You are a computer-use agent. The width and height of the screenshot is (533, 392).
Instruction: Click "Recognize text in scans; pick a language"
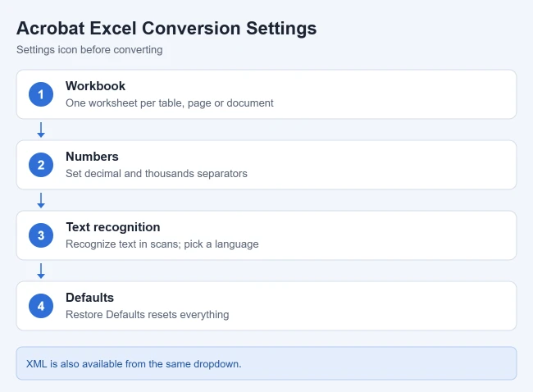coord(162,244)
